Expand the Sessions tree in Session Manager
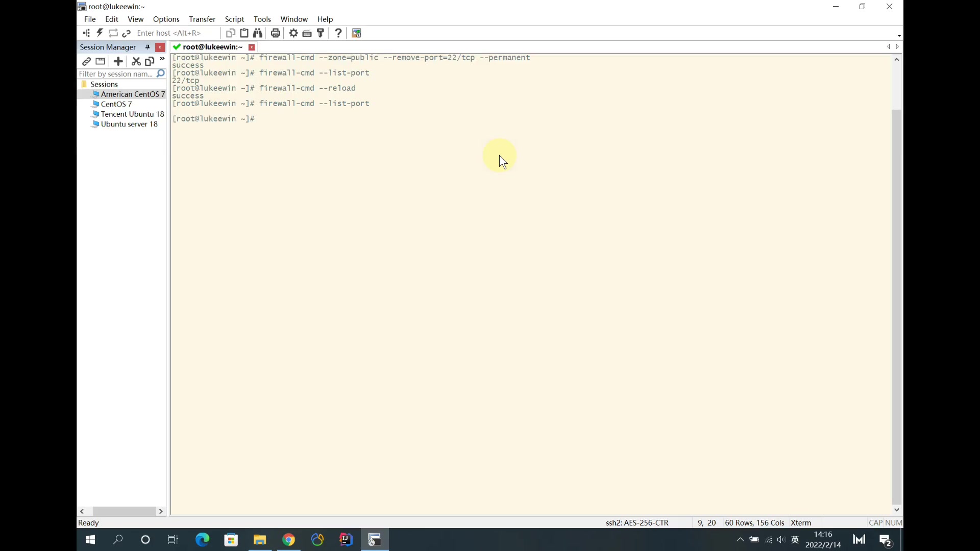Image resolution: width=980 pixels, height=551 pixels. click(104, 84)
